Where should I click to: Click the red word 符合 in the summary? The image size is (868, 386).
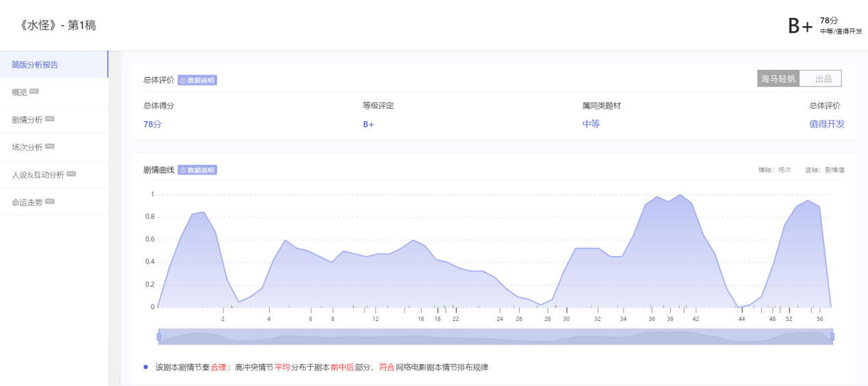click(x=387, y=367)
